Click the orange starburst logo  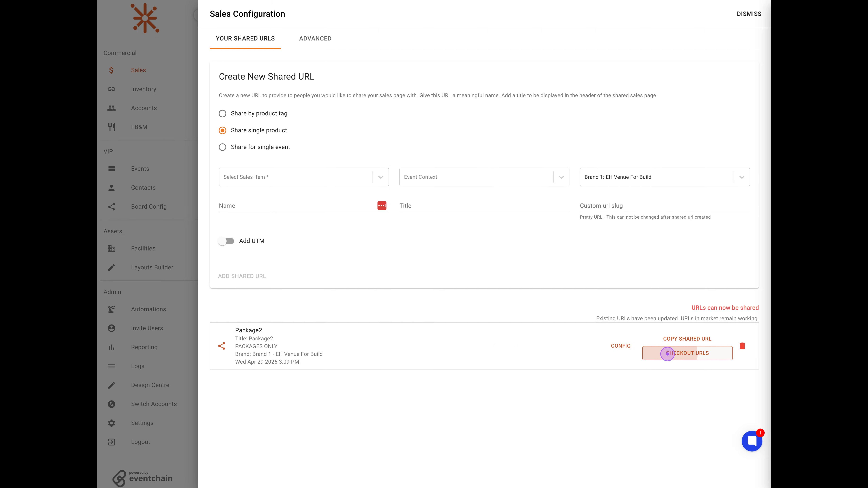pos(145,18)
